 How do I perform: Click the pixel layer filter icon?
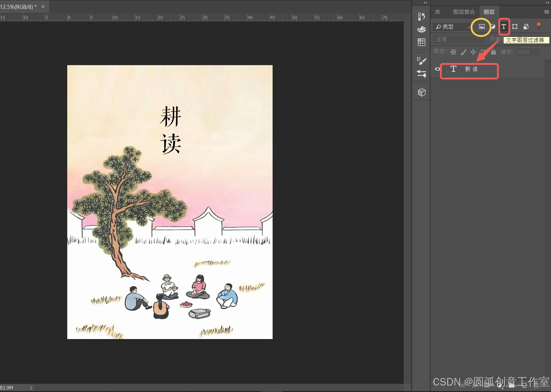point(482,26)
